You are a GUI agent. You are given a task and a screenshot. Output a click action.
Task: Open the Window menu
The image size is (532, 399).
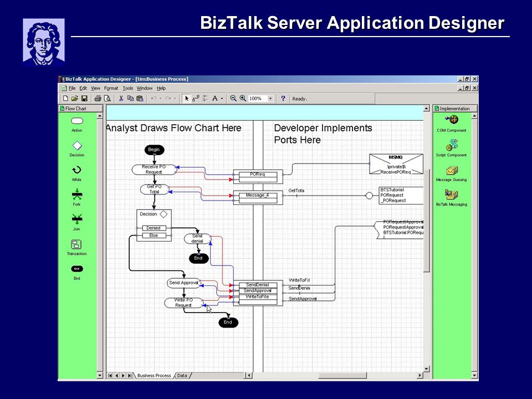click(145, 88)
